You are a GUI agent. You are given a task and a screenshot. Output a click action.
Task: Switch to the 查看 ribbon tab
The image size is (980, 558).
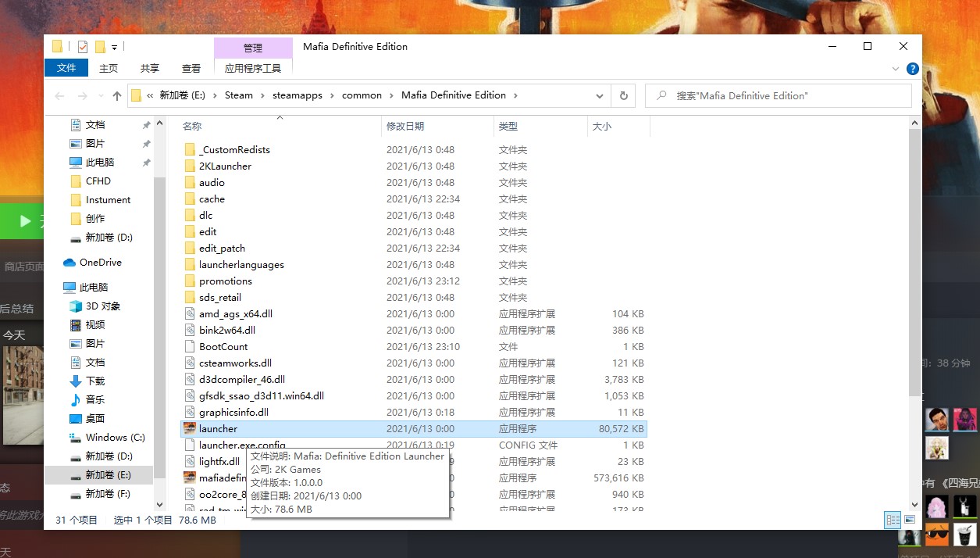click(190, 68)
